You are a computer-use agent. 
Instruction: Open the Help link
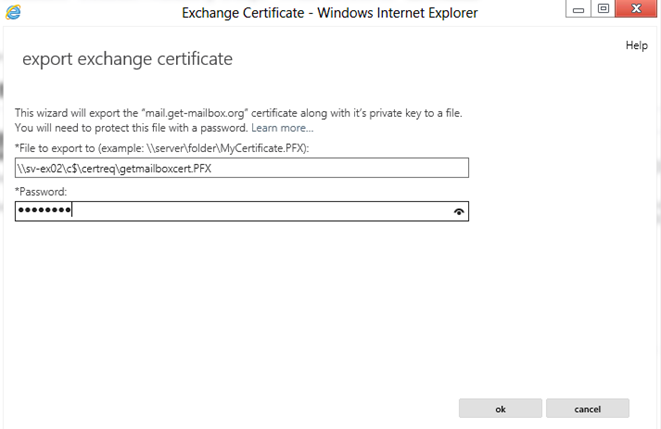(637, 46)
